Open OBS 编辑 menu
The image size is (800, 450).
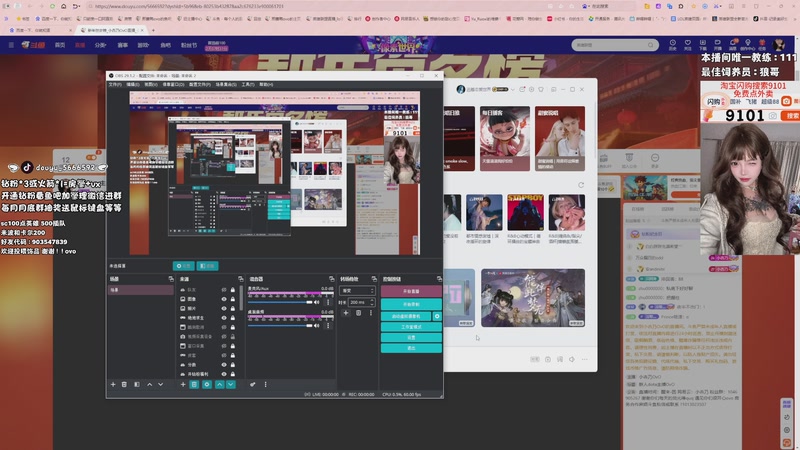133,85
